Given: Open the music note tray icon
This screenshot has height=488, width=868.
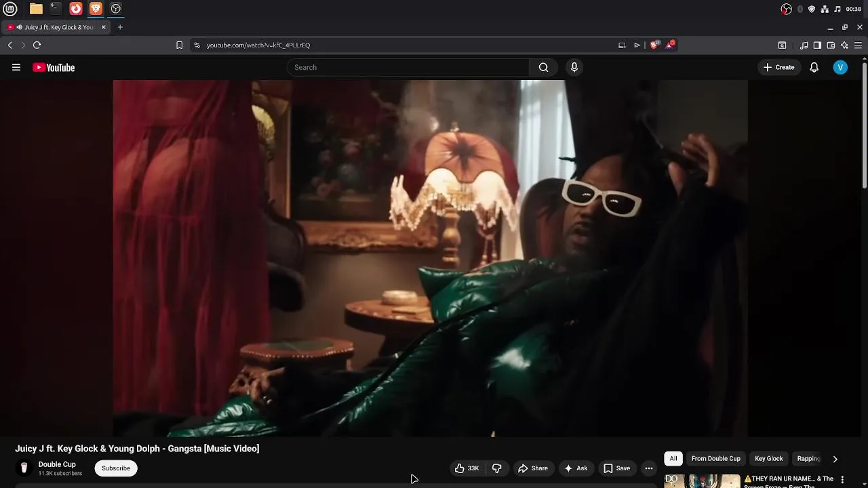Looking at the screenshot, I should tap(837, 9).
